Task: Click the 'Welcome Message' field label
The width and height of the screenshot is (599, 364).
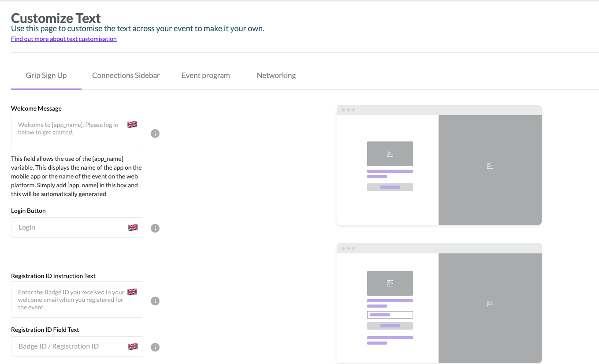Action: point(36,108)
